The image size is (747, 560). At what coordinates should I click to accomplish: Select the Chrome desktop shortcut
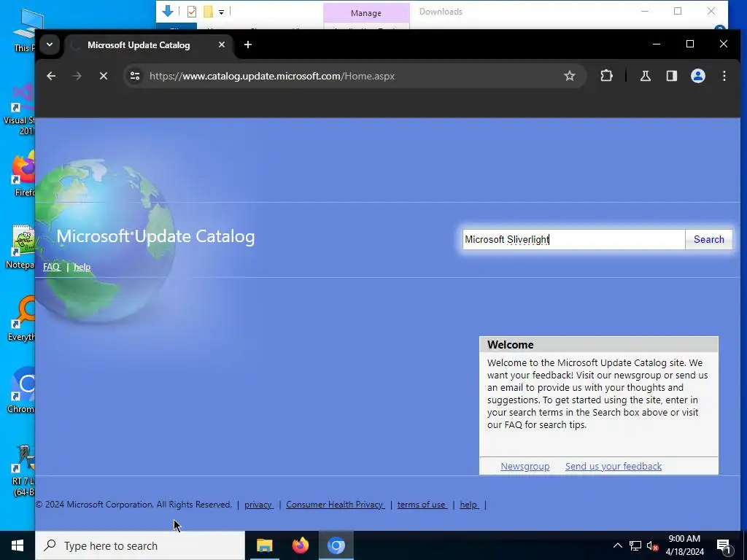pos(21,391)
